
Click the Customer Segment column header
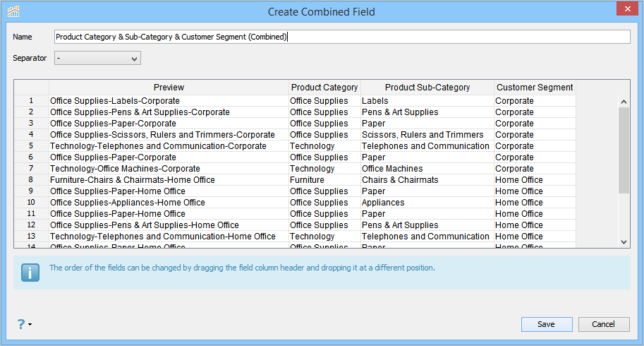(x=535, y=88)
